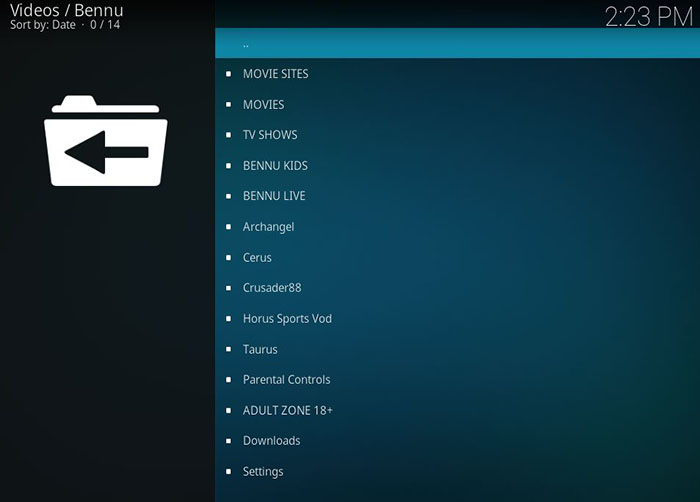Open the TV SHOWS entry
This screenshot has height=502, width=700.
pos(457,135)
